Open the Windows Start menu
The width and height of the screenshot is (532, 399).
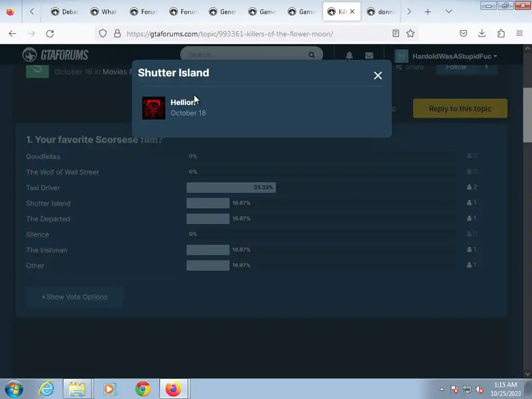14,389
